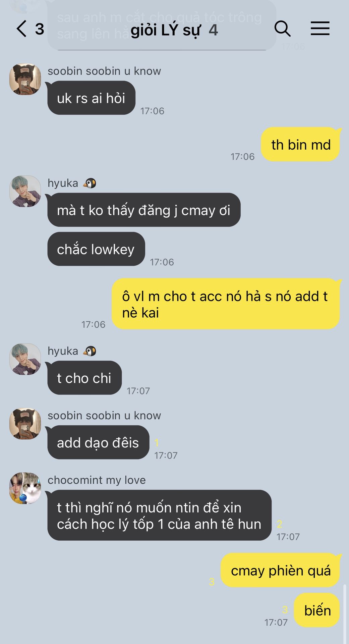Select the "t cho chi" message bubble

coord(84,378)
